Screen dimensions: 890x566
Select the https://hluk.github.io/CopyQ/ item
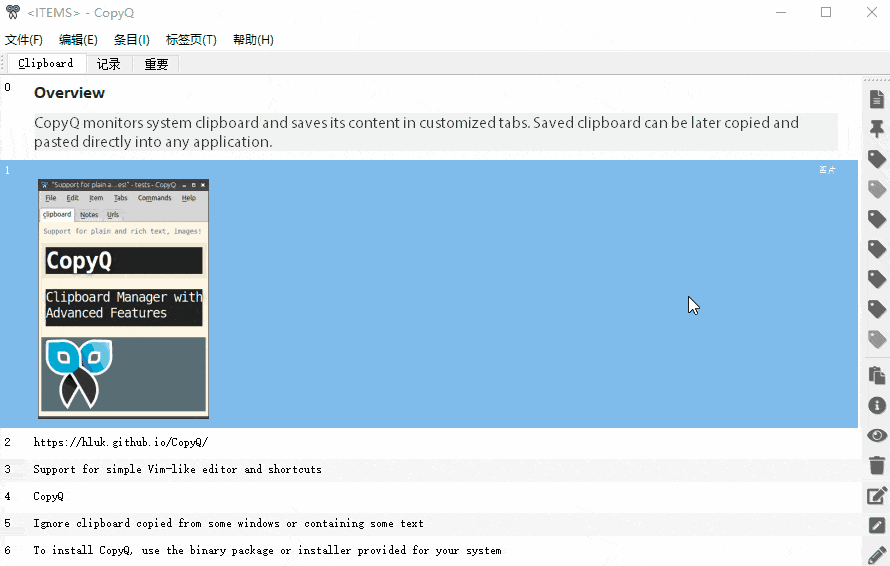120,442
